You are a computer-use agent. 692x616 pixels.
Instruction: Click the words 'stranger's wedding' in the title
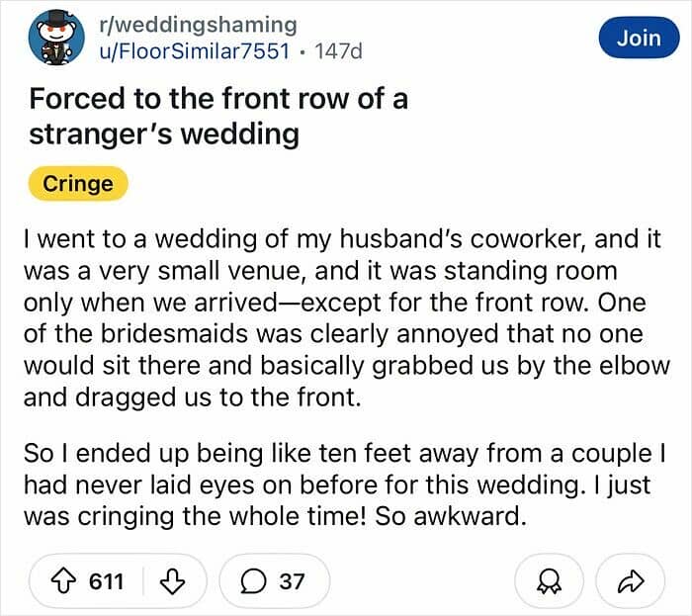coord(164,133)
